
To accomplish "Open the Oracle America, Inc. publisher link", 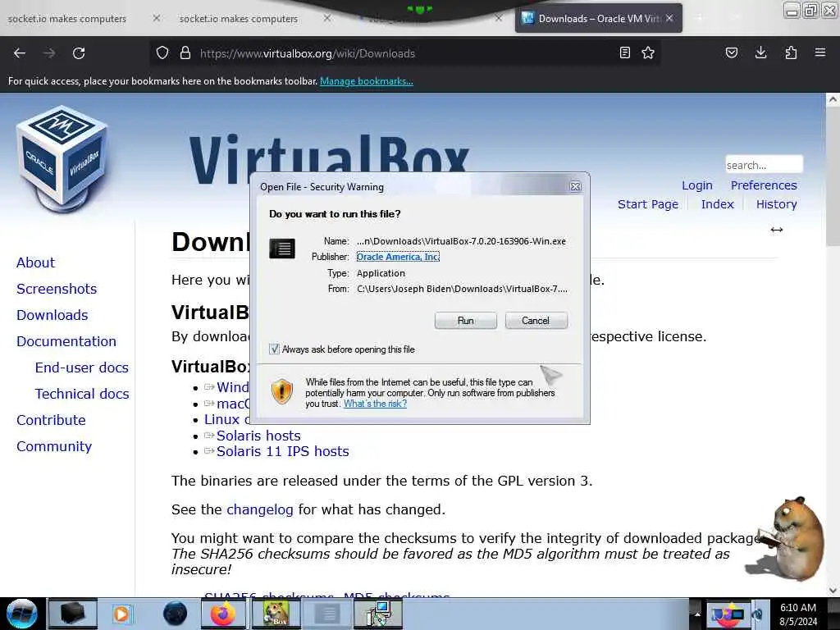I will (x=398, y=257).
